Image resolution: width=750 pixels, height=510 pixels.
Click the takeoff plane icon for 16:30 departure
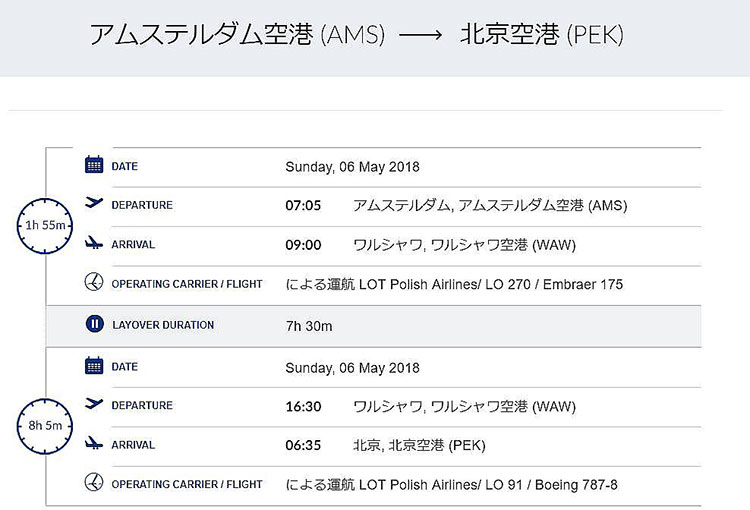coord(94,404)
